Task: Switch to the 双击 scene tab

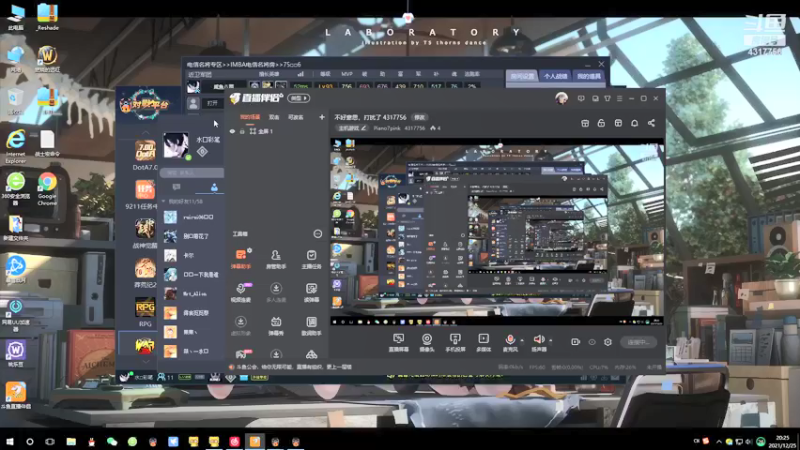Action: [274, 117]
